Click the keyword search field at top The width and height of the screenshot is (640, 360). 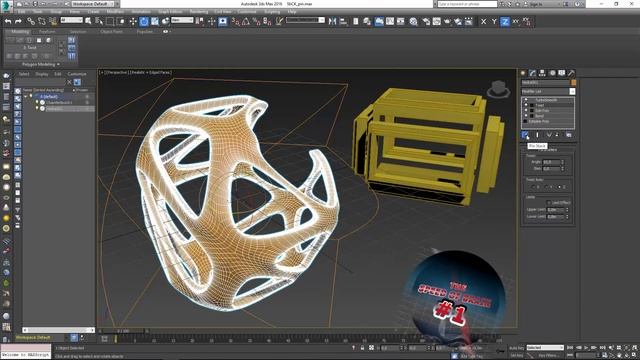point(467,4)
